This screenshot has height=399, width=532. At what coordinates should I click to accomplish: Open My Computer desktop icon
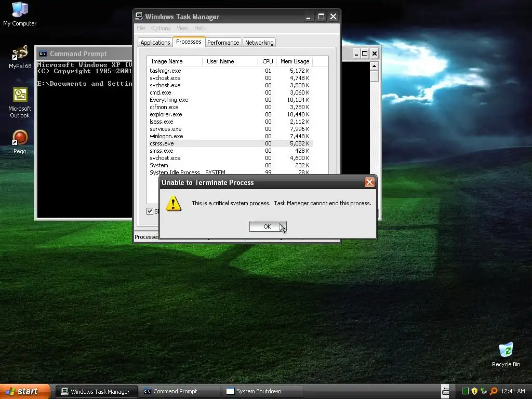(x=20, y=14)
